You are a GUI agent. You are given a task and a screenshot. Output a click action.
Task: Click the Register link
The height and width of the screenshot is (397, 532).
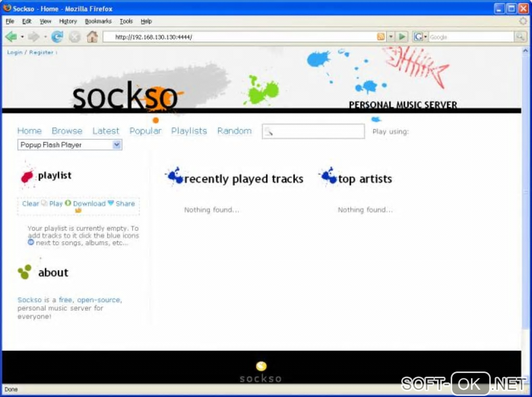(41, 52)
